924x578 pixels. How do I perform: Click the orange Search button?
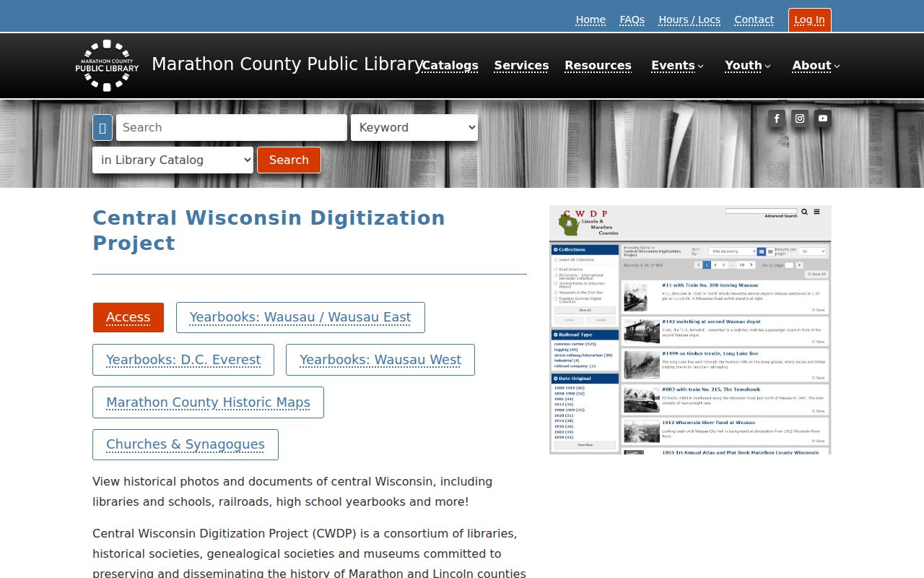tap(289, 160)
